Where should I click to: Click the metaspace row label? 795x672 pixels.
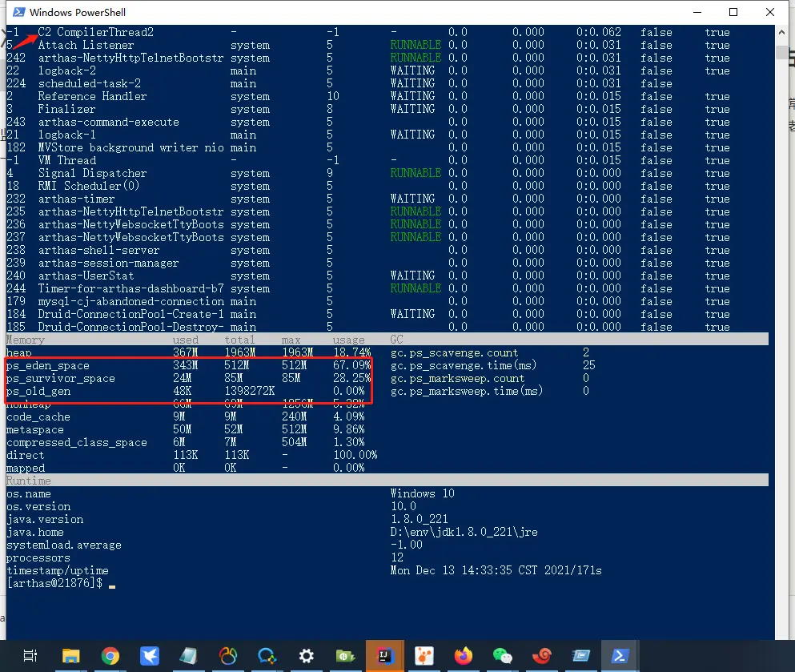pos(35,429)
